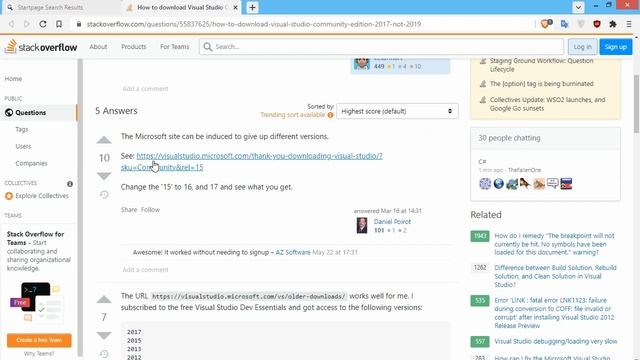Screen dimensions: 640x360
Task: Show activity history for the score-10 answer
Action: tap(104, 195)
